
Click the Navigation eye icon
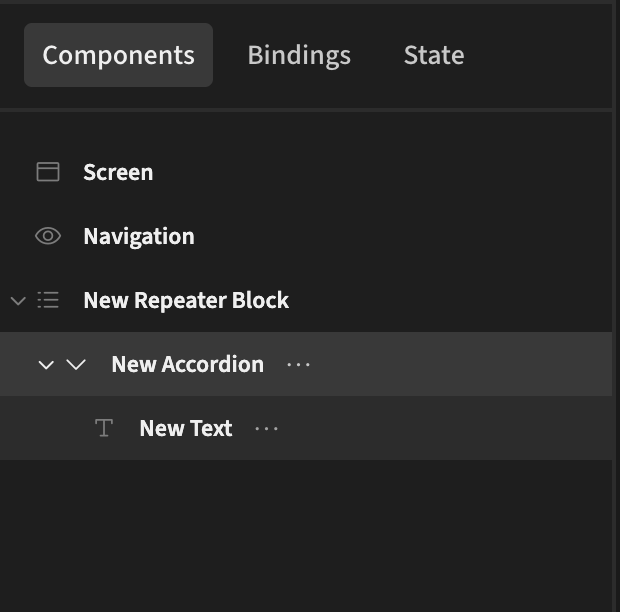48,236
